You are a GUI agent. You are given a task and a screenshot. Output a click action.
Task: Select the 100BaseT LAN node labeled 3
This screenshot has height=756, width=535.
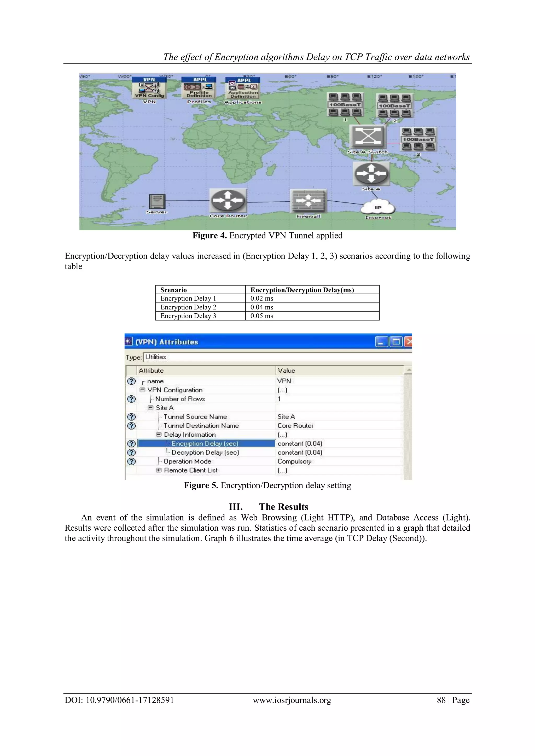tap(418, 139)
